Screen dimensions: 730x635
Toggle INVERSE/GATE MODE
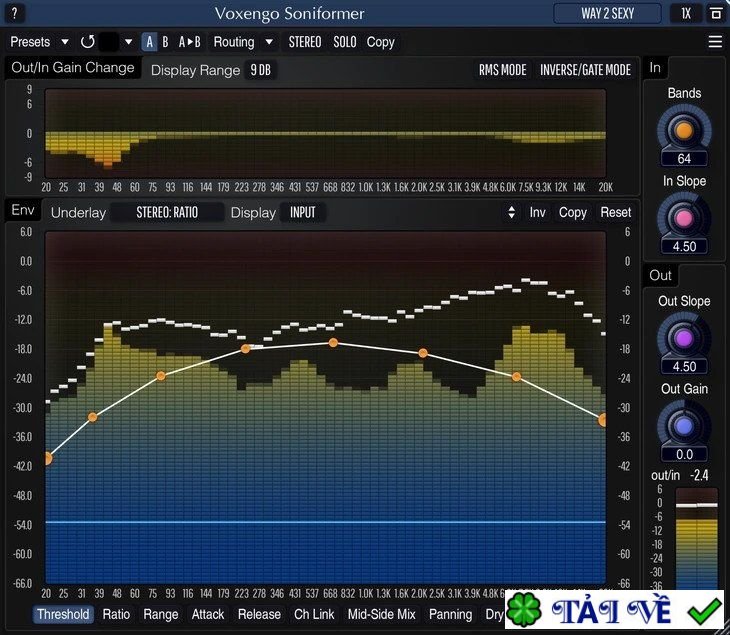click(585, 70)
